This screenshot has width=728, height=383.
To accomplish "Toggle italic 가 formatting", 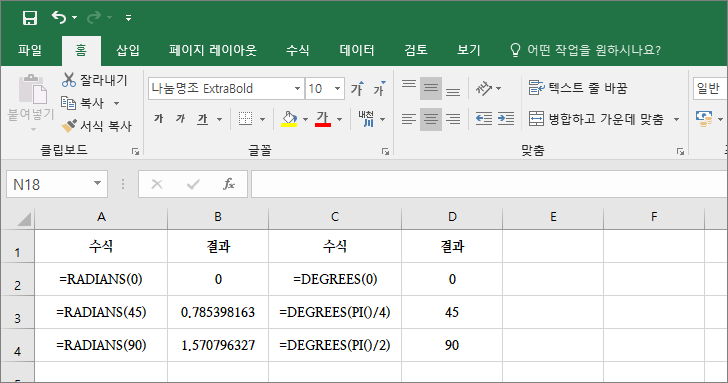I will pyautogui.click(x=180, y=119).
